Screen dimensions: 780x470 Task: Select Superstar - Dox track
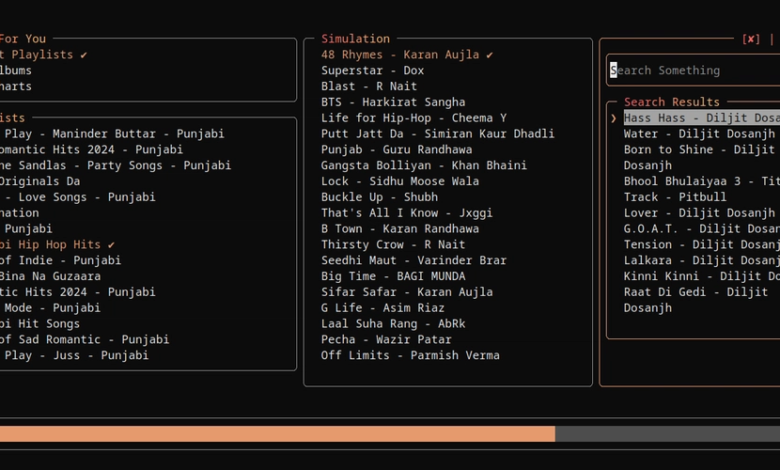[372, 71]
